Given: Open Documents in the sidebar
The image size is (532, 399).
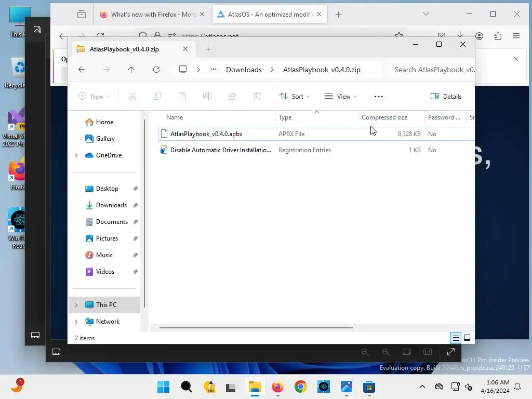Looking at the screenshot, I should 112,221.
